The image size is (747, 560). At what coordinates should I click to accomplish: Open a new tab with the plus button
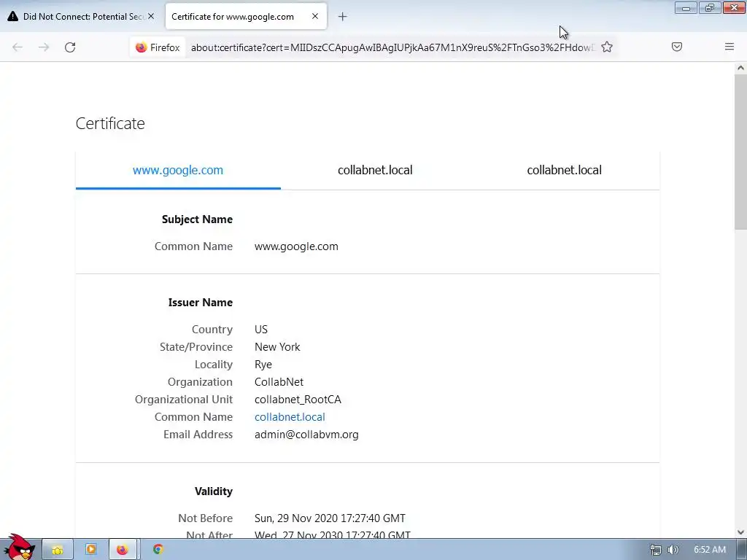point(342,17)
